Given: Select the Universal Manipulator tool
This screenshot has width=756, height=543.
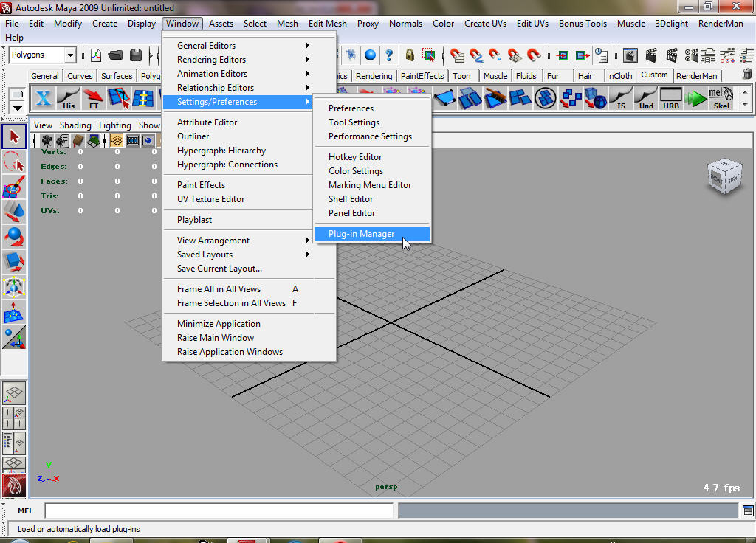Looking at the screenshot, I should (14, 287).
